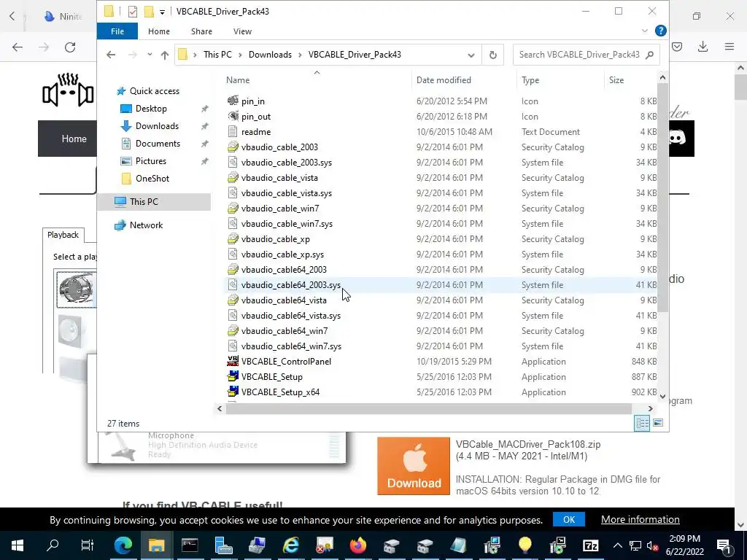Open OneShot folder in navigation pane
This screenshot has width=747, height=560.
point(152,179)
